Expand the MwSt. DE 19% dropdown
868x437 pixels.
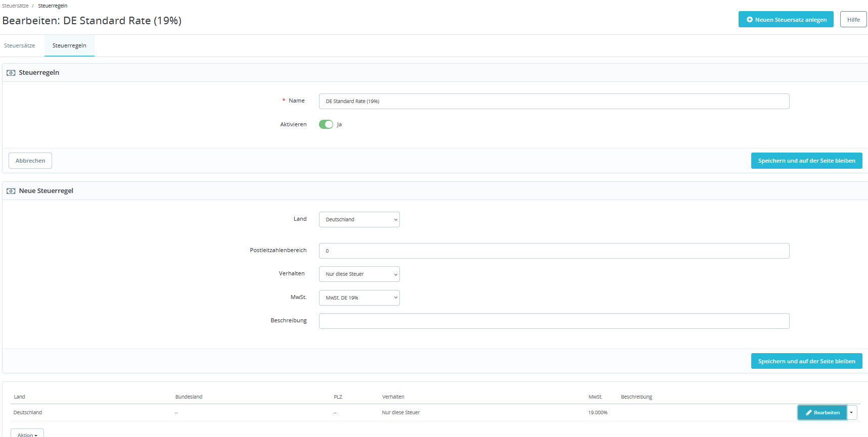tap(359, 298)
